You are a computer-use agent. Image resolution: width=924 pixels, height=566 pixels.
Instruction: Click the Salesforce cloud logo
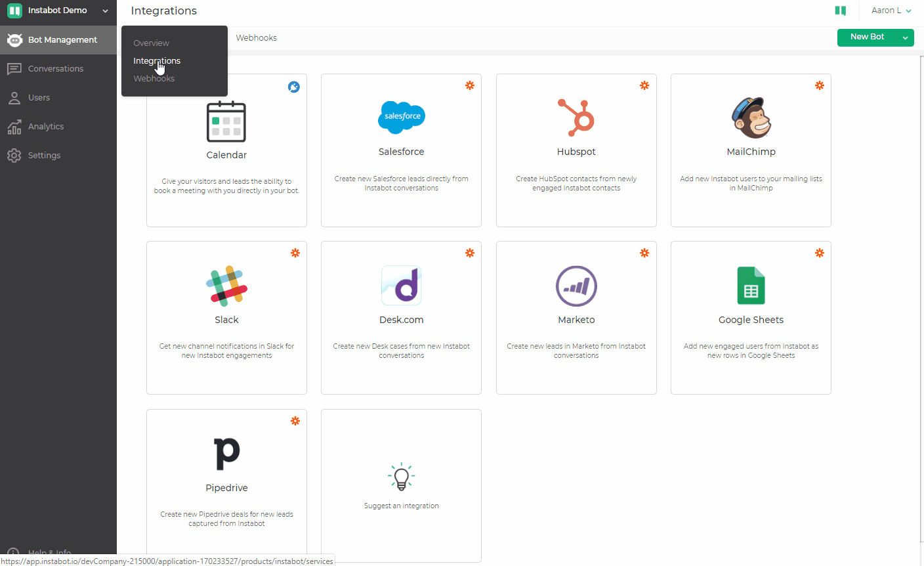coord(402,117)
